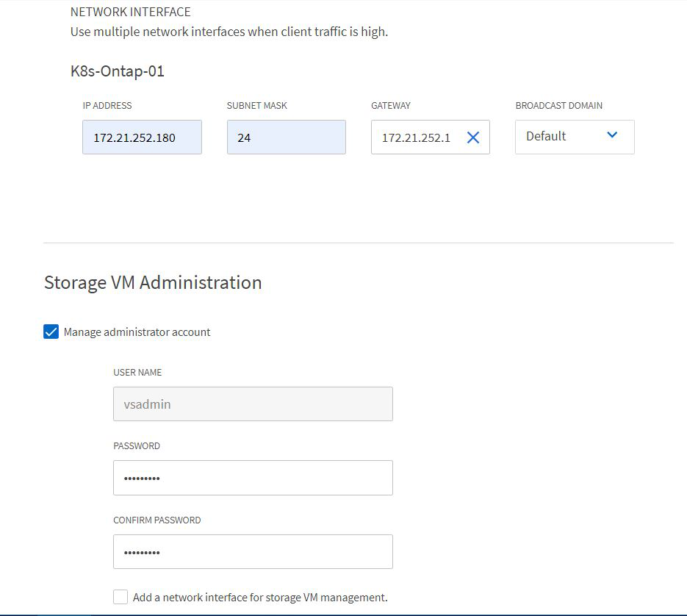Viewport: 687px width, 616px height.
Task: Click the SUBNET MASK field label
Action: tap(256, 106)
